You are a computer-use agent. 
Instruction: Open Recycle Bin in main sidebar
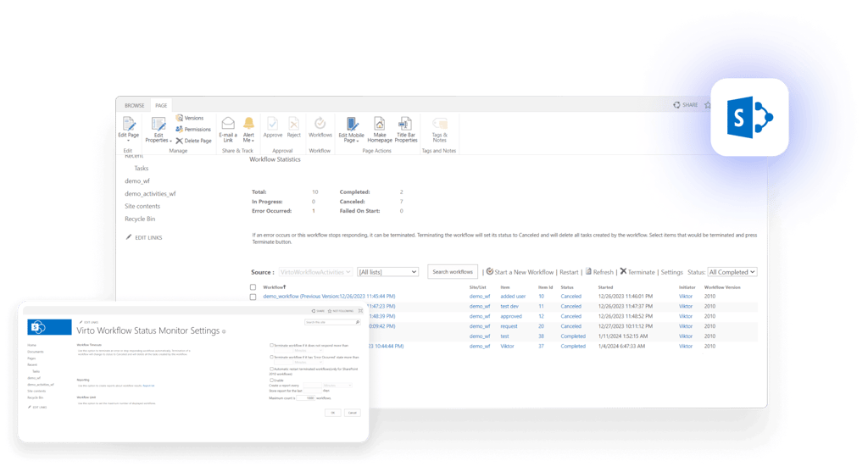[x=140, y=219]
